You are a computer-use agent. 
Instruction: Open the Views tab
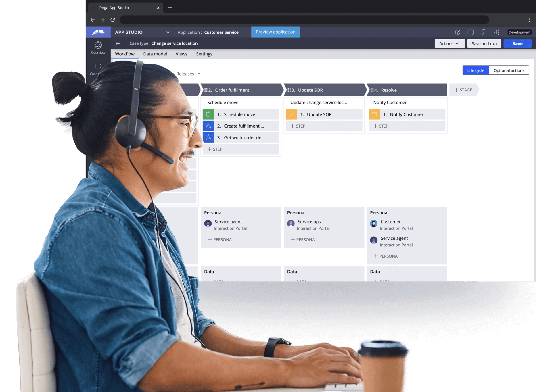[181, 54]
